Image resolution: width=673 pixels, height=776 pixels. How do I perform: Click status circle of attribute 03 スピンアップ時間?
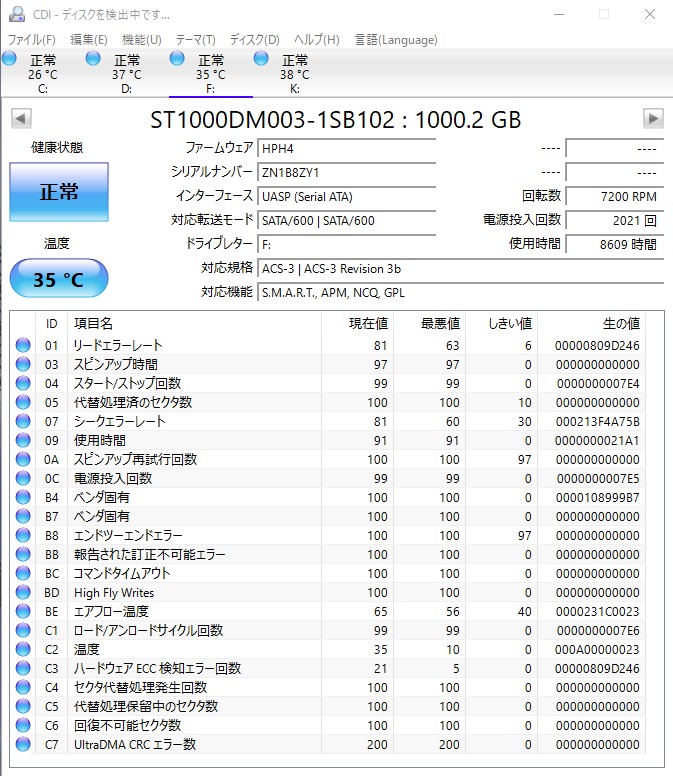[x=23, y=364]
